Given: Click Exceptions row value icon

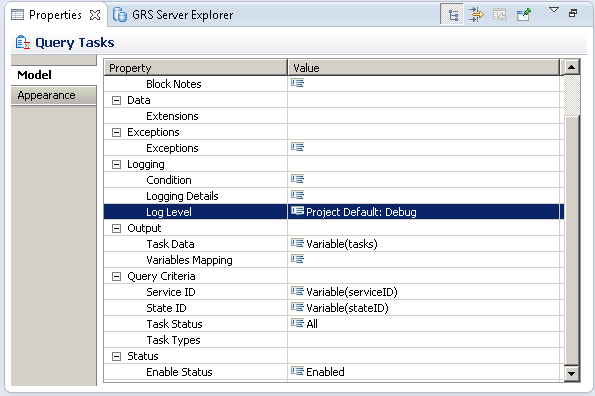Looking at the screenshot, I should pos(298,147).
